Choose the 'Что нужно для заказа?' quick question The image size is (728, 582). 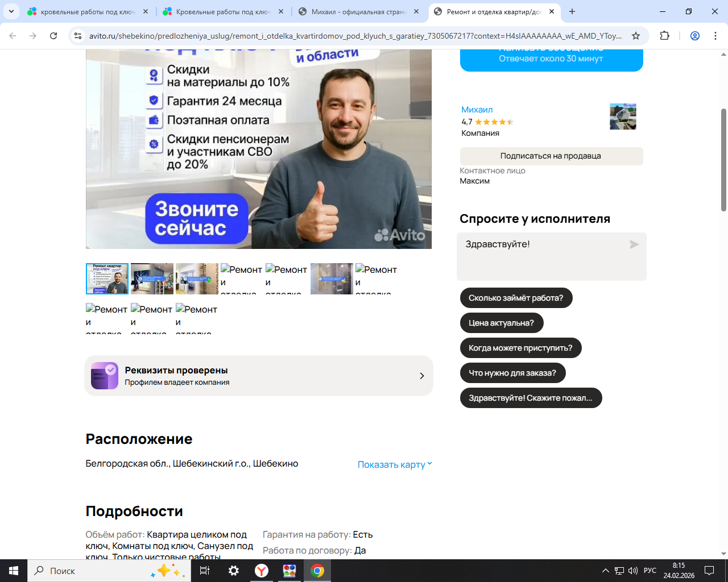[512, 373]
